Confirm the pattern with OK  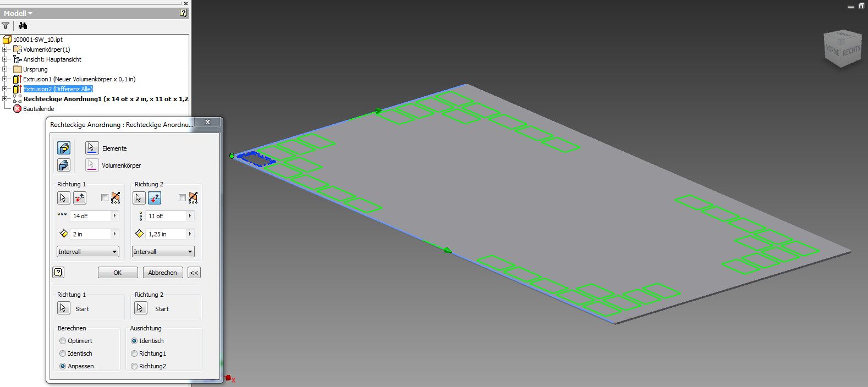[x=118, y=273]
